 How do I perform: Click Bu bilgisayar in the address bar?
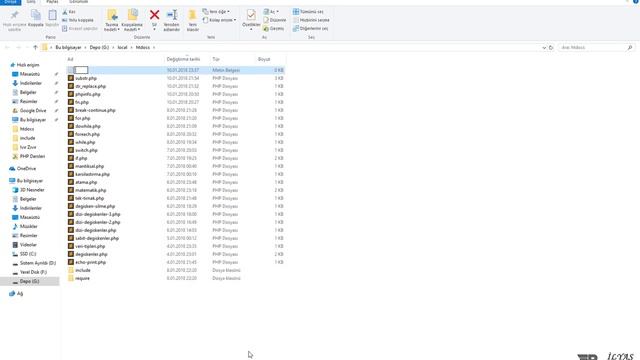point(68,47)
